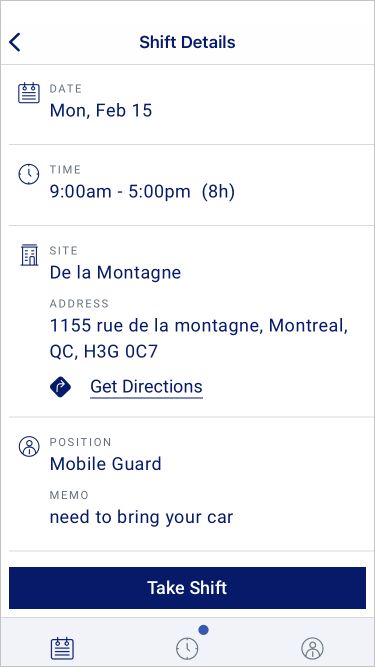The height and width of the screenshot is (667, 375).
Task: Tap the ADDRESS label
Action: point(80,304)
